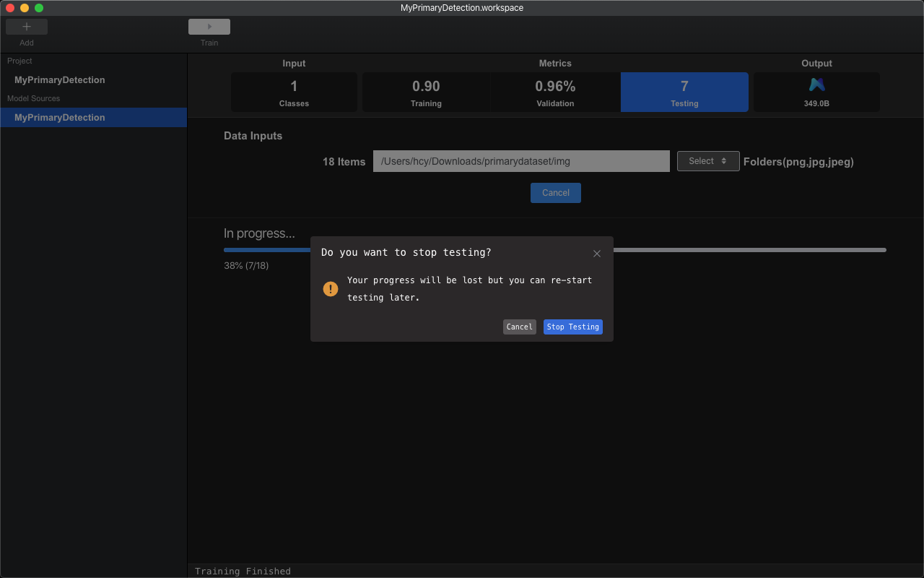
Task: Click the Folders(png,jpg,jpeg) label
Action: click(x=798, y=162)
